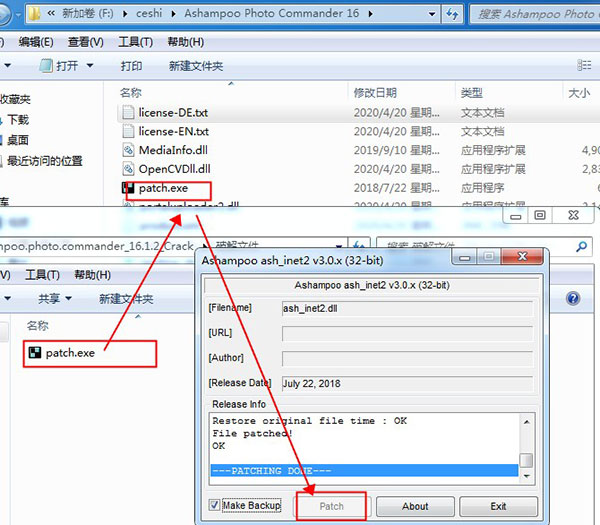Sort by 名称 column in lower window

(38, 326)
